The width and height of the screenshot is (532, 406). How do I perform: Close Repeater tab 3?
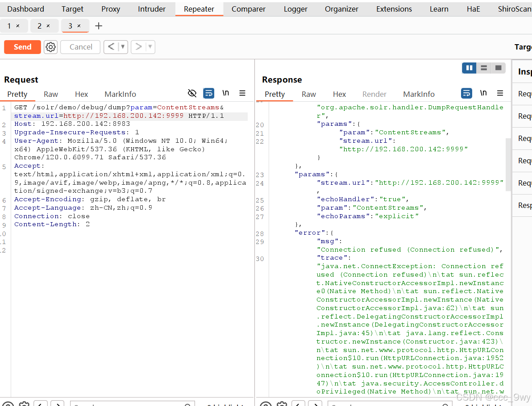click(79, 26)
